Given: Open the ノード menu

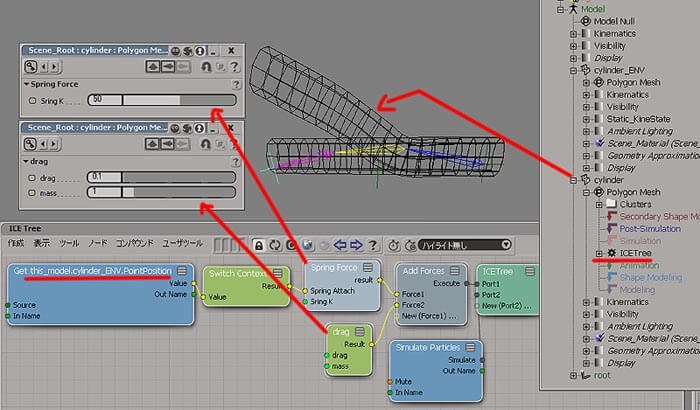Looking at the screenshot, I should click(x=97, y=244).
